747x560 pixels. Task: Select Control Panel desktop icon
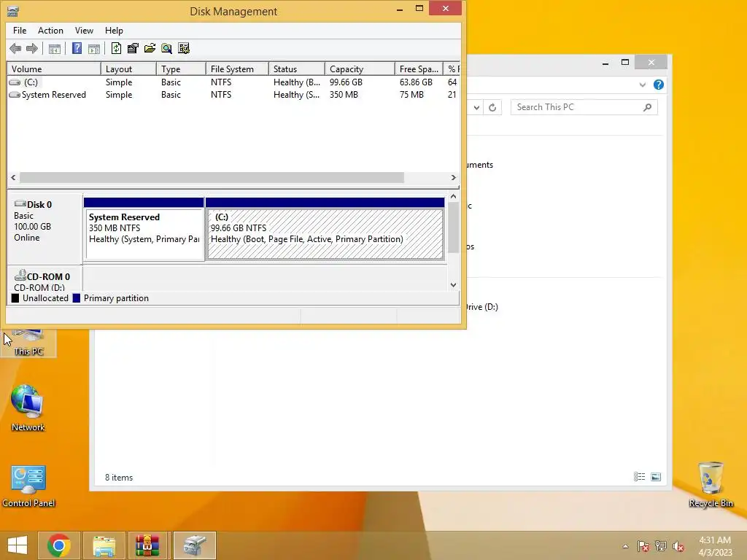click(x=28, y=486)
